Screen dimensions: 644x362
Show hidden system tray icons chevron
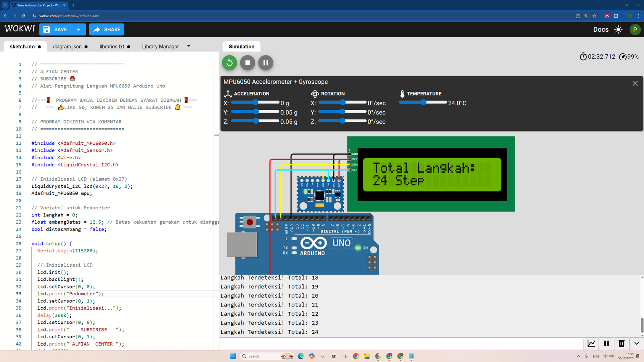pos(578,356)
